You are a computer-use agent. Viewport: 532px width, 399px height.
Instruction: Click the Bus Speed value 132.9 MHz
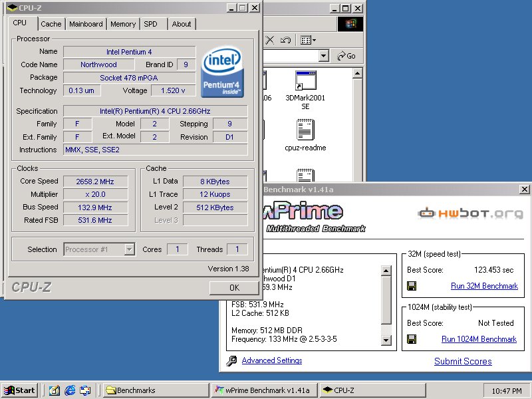point(95,207)
